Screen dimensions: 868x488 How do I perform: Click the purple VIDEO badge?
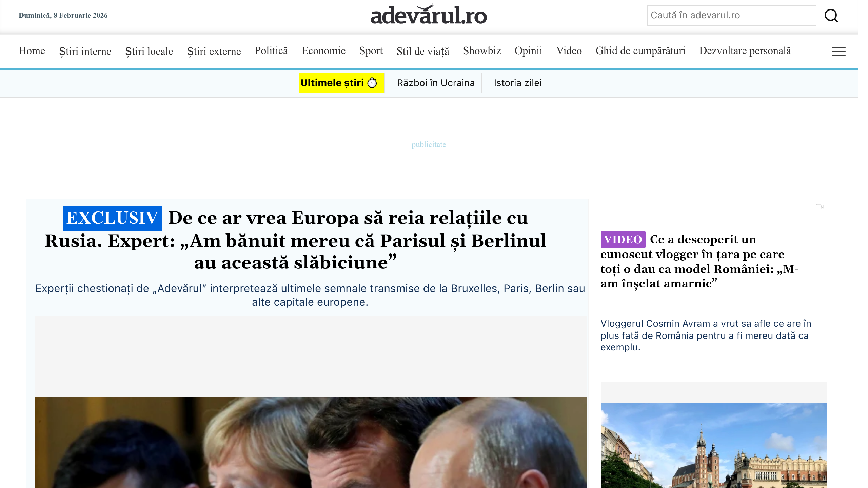(624, 240)
